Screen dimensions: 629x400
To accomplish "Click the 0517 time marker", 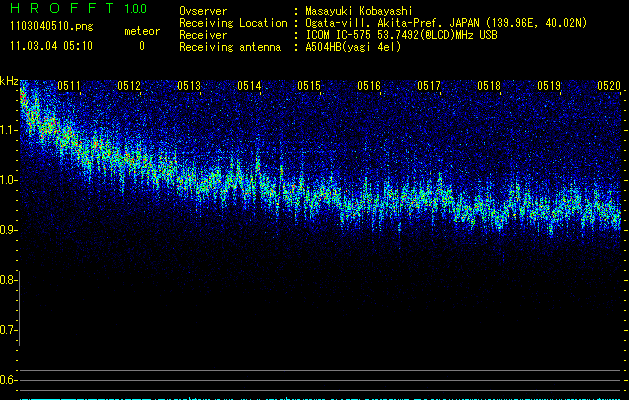I will pyautogui.click(x=428, y=86).
